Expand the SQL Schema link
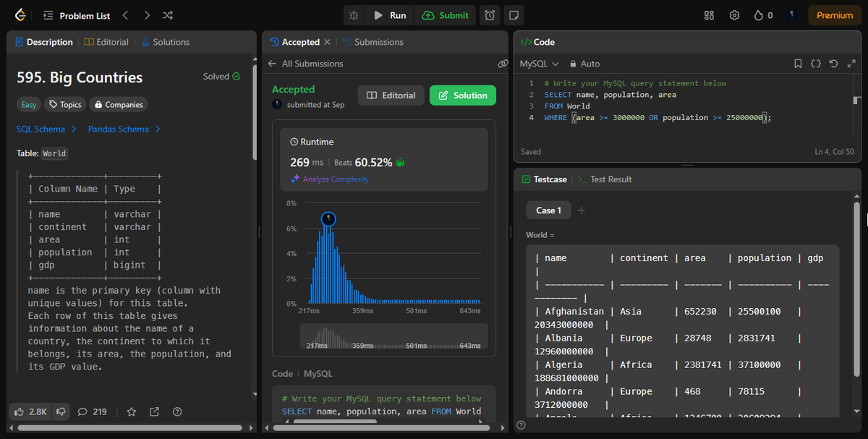 point(46,129)
